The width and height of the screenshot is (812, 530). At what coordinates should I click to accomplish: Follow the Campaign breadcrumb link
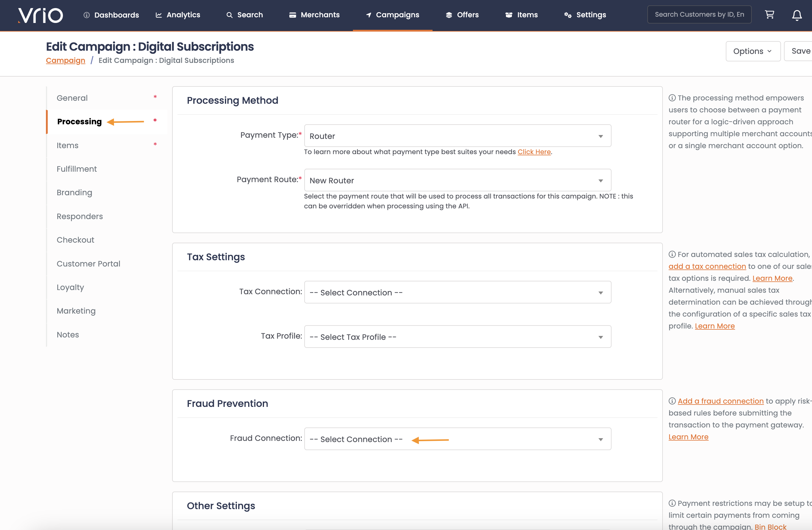pos(66,60)
